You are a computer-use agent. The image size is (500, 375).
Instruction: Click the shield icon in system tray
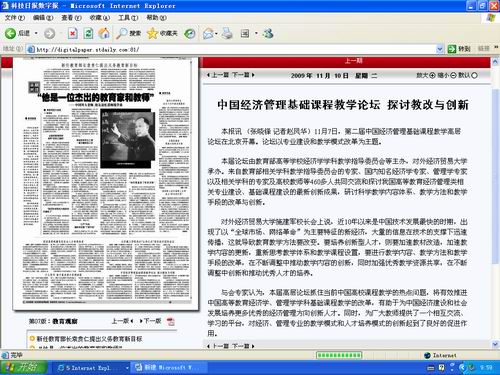471,368
